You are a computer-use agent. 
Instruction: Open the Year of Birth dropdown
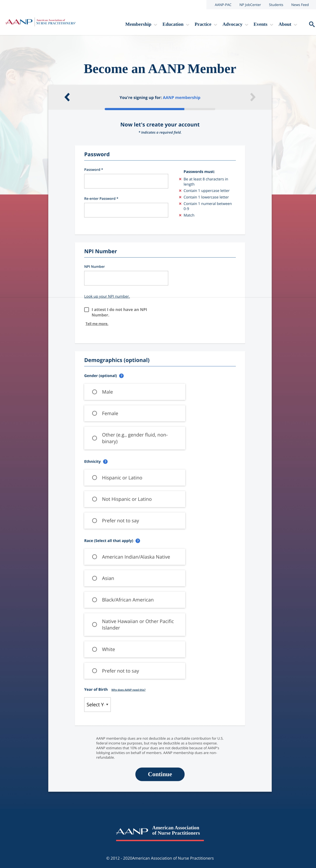point(97,705)
